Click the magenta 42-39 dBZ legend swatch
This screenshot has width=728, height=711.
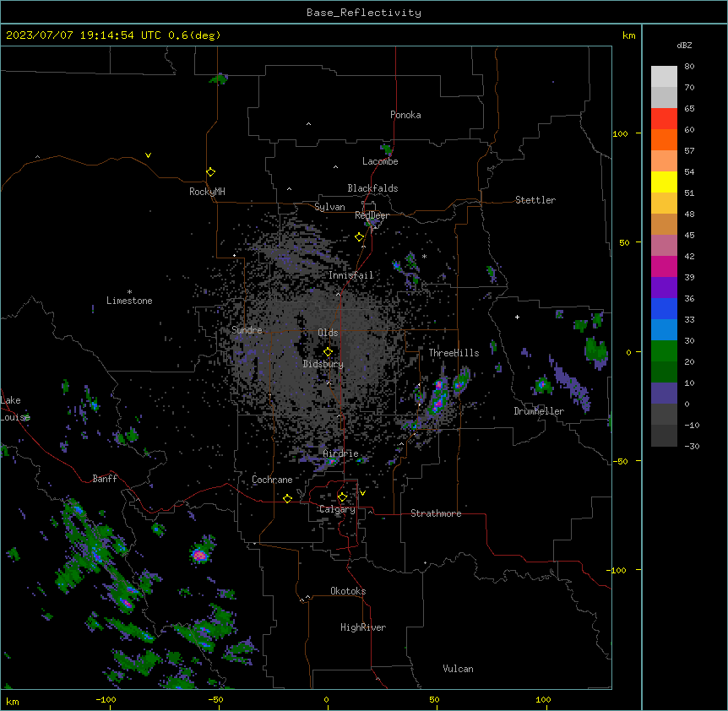664,266
